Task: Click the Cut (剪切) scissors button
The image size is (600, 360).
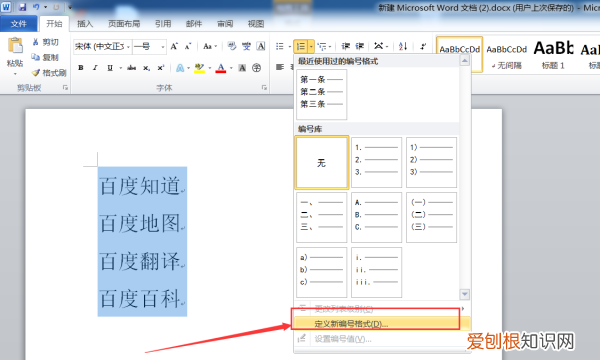Action: click(46, 42)
